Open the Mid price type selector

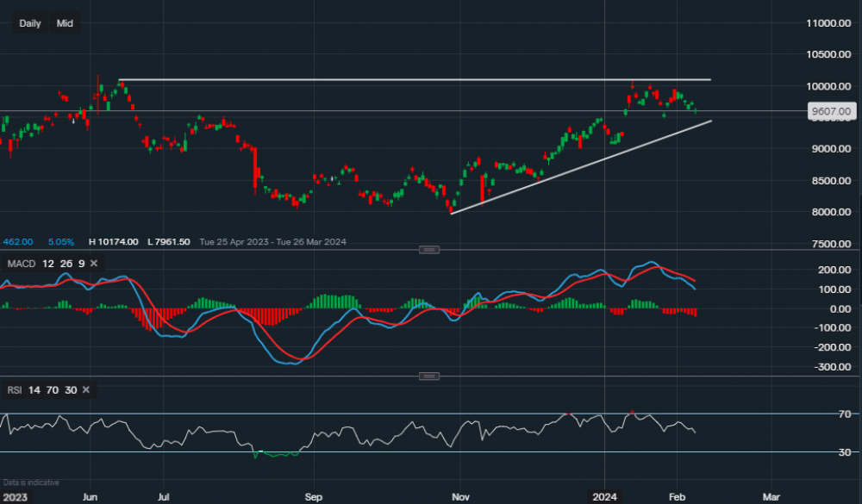[65, 23]
